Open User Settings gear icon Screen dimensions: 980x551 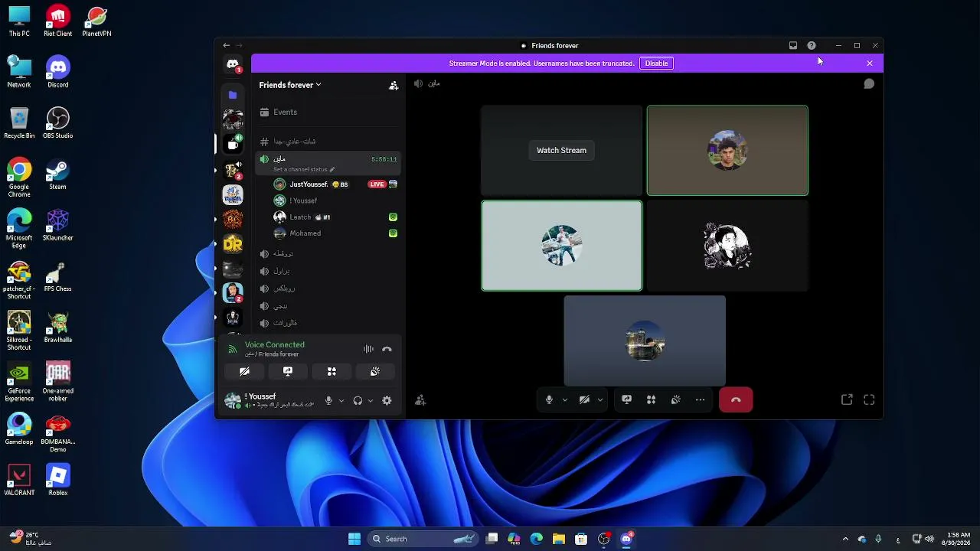click(387, 400)
